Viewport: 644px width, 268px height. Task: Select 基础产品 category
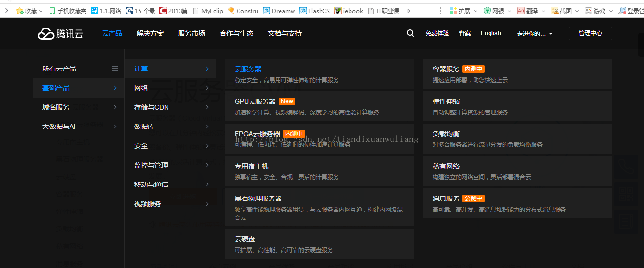[x=78, y=88]
